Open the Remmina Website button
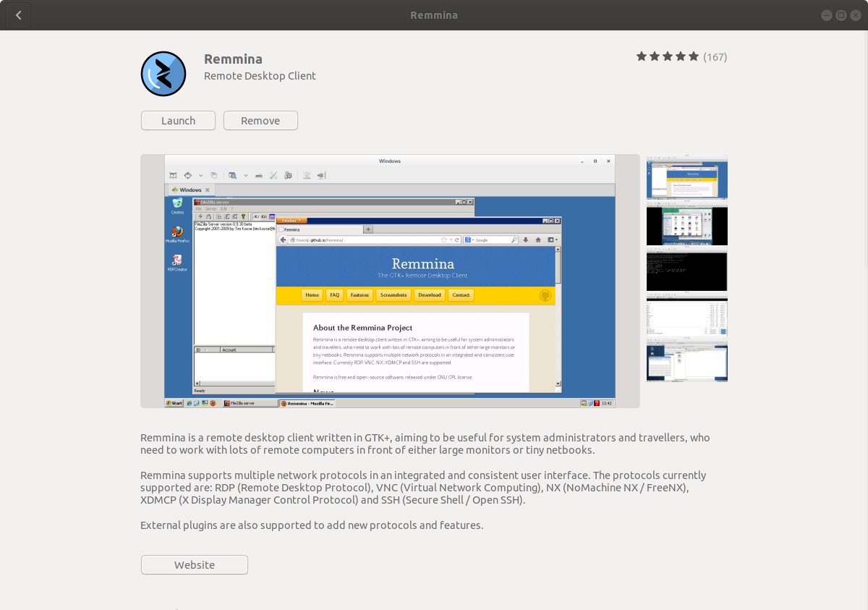This screenshot has width=868, height=610. pos(195,565)
